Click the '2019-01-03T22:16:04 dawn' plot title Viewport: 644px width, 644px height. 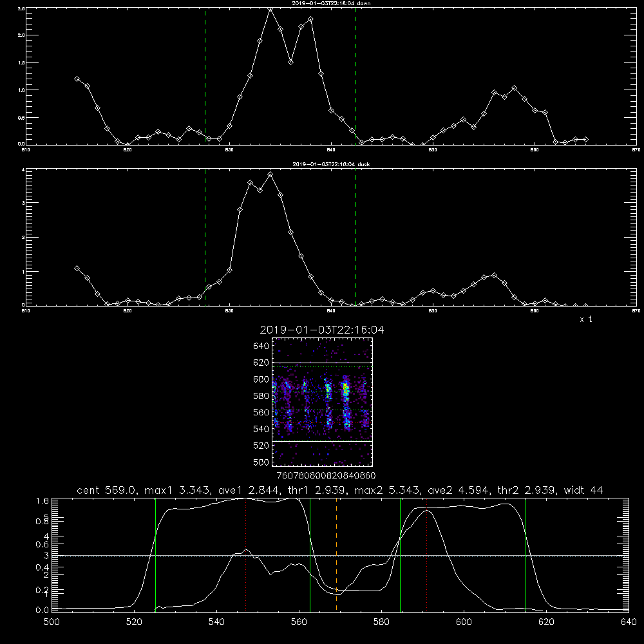pyautogui.click(x=331, y=3)
